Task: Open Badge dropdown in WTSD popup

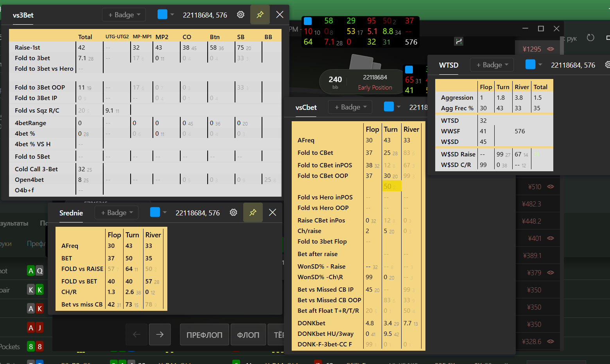Action: (x=492, y=65)
